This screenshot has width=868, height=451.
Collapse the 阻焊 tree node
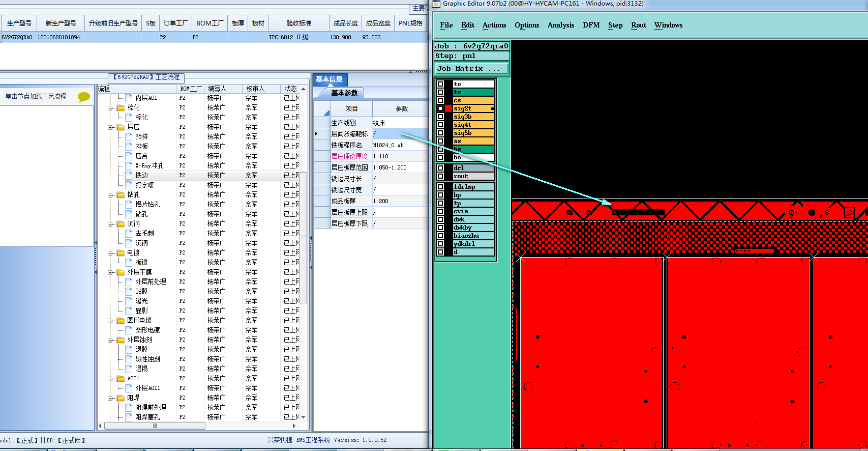pos(110,398)
